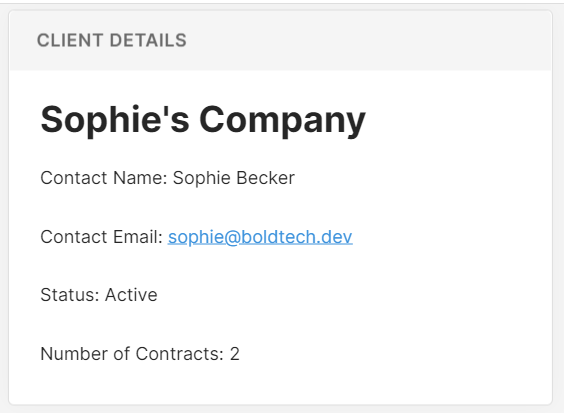Click the surname Becker in contact name
The width and height of the screenshot is (564, 413).
(265, 178)
